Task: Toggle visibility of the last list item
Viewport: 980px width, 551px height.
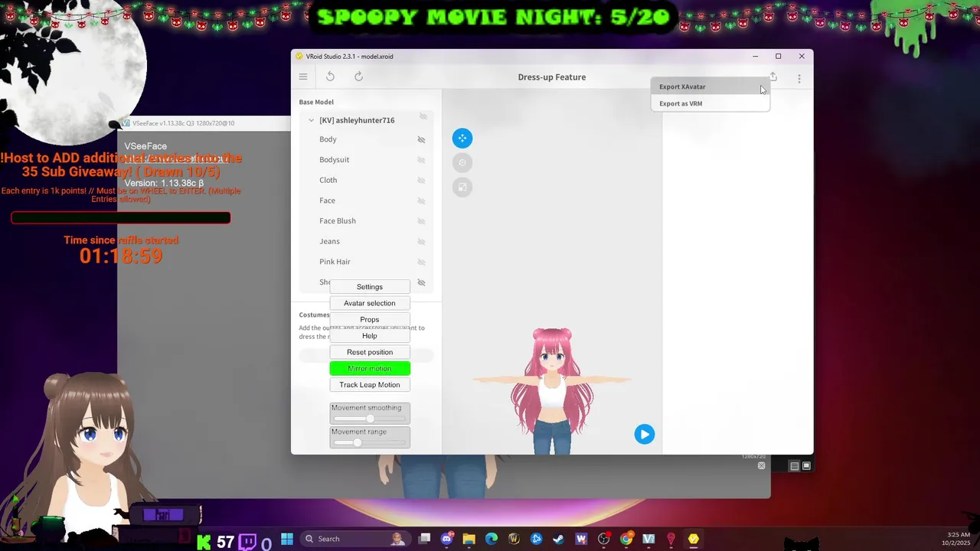Action: [421, 282]
